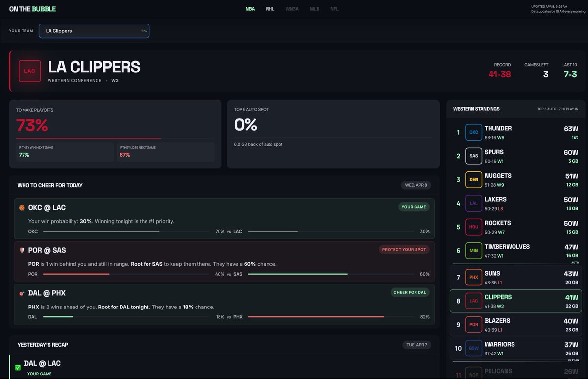588x379 pixels.
Task: Click the playoff odds 73% progress bar
Action: pos(115,138)
